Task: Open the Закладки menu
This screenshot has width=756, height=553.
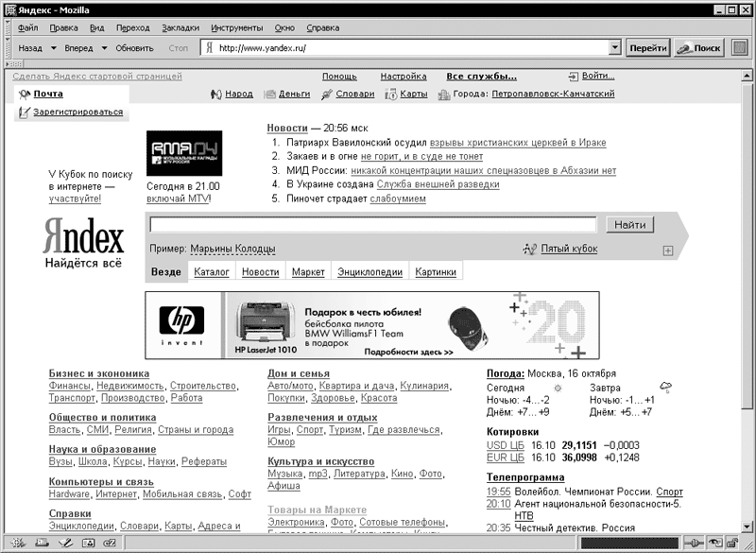Action: pyautogui.click(x=180, y=28)
